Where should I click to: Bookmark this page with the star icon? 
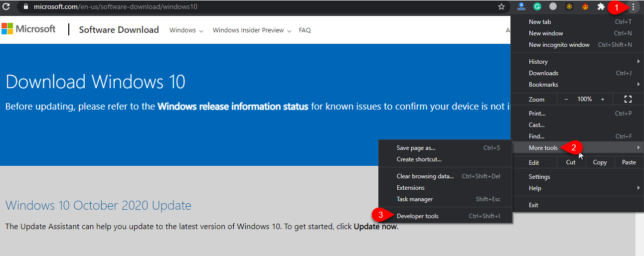pyautogui.click(x=501, y=7)
